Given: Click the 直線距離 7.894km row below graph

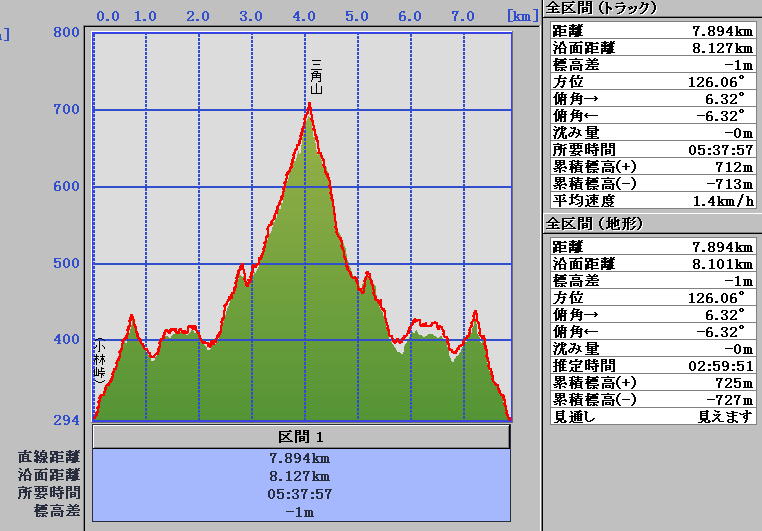Looking at the screenshot, I should pos(301,458).
